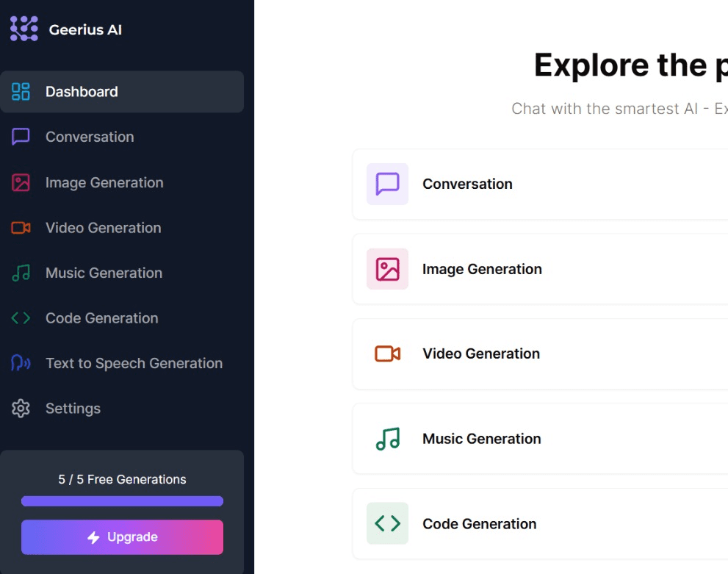Viewport: 728px width, 574px height.
Task: Click the Settings gear icon in sidebar
Action: 21,409
